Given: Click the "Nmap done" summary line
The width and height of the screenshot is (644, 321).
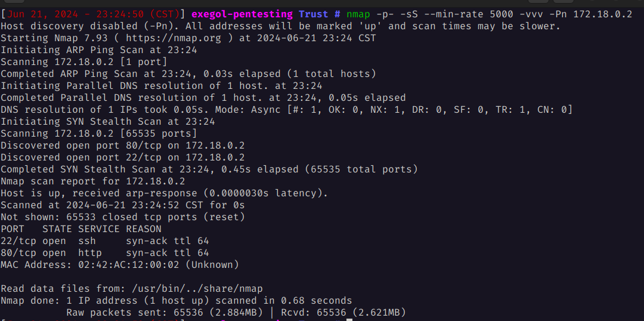Looking at the screenshot, I should click(176, 301).
